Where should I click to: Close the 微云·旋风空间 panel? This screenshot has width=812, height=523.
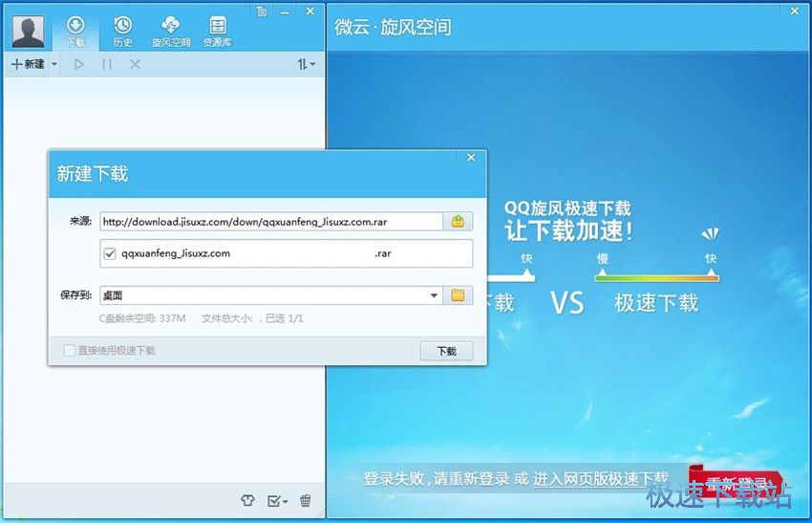click(795, 11)
